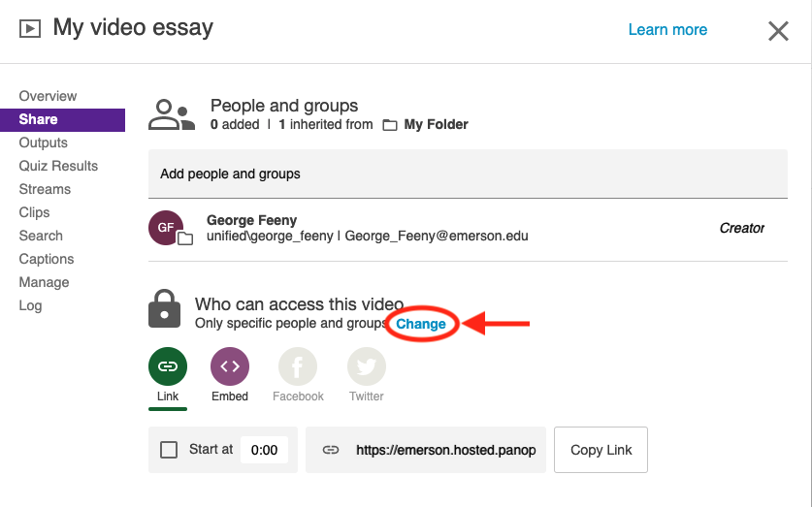The width and height of the screenshot is (812, 507).
Task: Click the Twitter share icon
Action: 367,366
